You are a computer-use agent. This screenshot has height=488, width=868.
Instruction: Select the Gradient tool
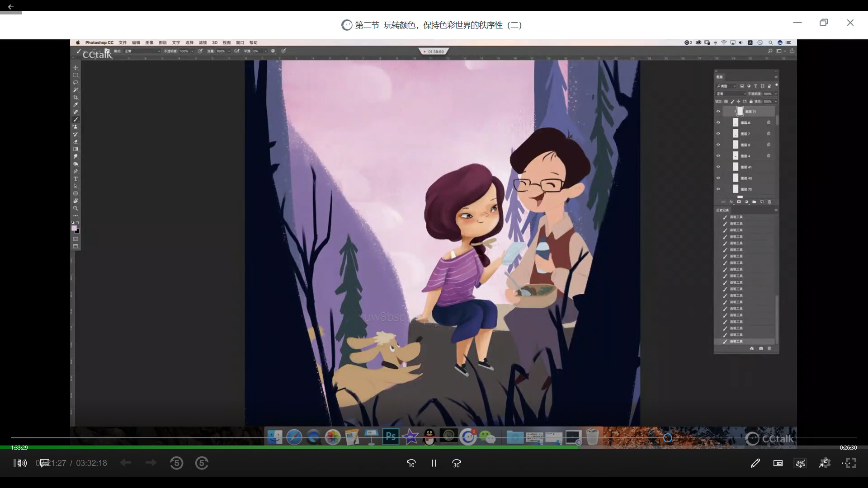click(x=75, y=149)
